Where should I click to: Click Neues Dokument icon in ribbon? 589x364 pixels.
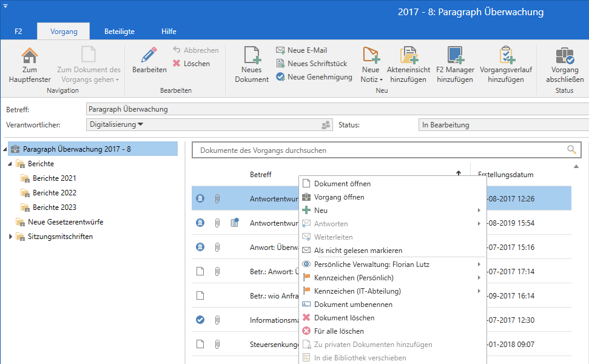point(251,56)
